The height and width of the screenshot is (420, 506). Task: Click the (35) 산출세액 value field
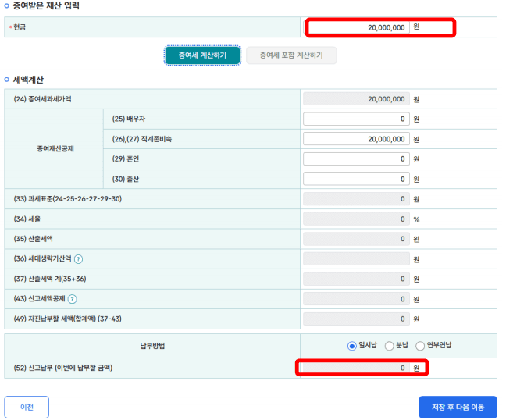coord(356,239)
